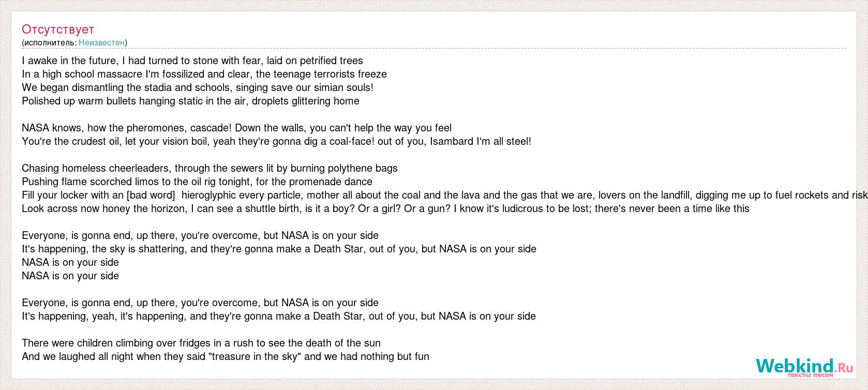Click the line Polished up warm bullets
868x390 pixels.
[190, 101]
